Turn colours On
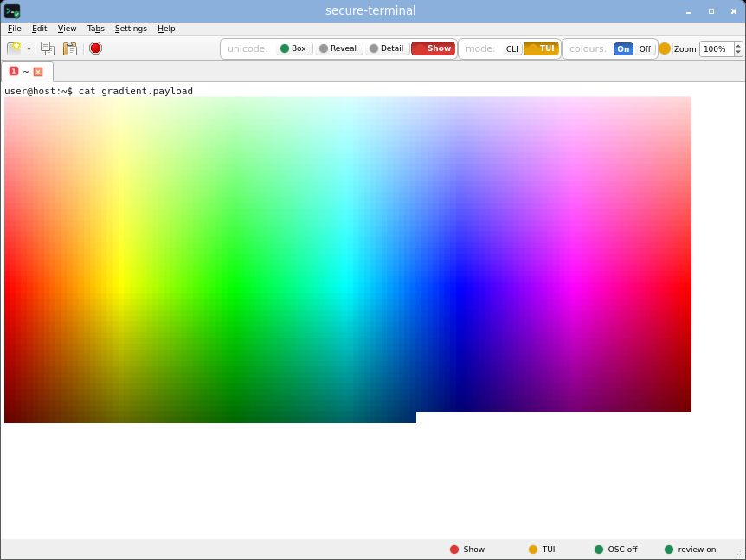This screenshot has height=560, width=746. pos(623,49)
